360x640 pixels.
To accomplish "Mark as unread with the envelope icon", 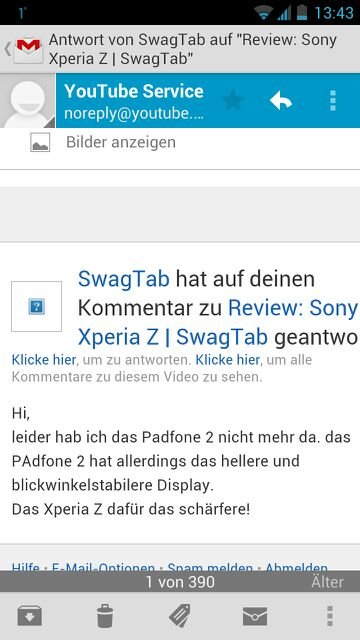I will 255,616.
